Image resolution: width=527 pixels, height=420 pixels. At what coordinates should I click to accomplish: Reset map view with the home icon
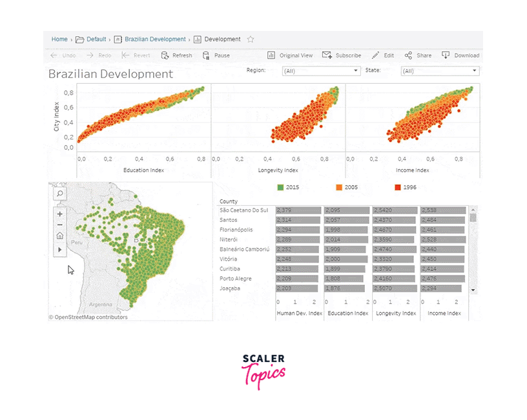59,235
